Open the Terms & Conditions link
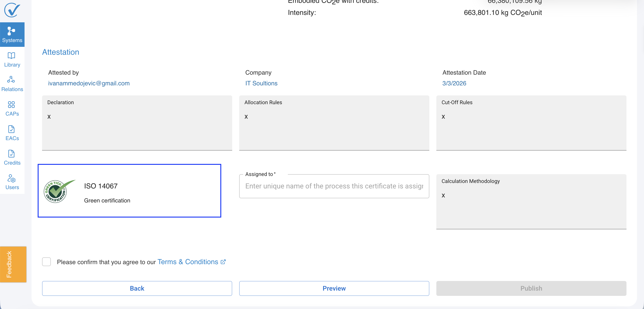 (x=188, y=262)
